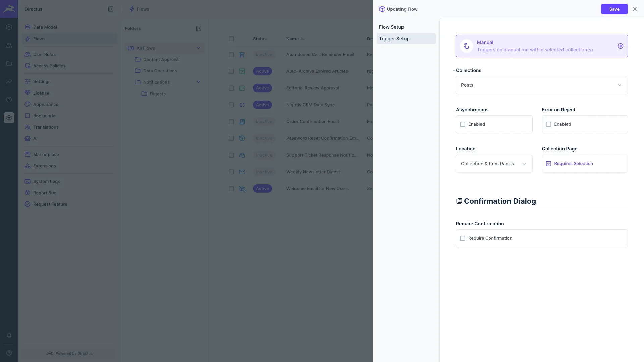Close the Updating Flow drawer

point(635,9)
